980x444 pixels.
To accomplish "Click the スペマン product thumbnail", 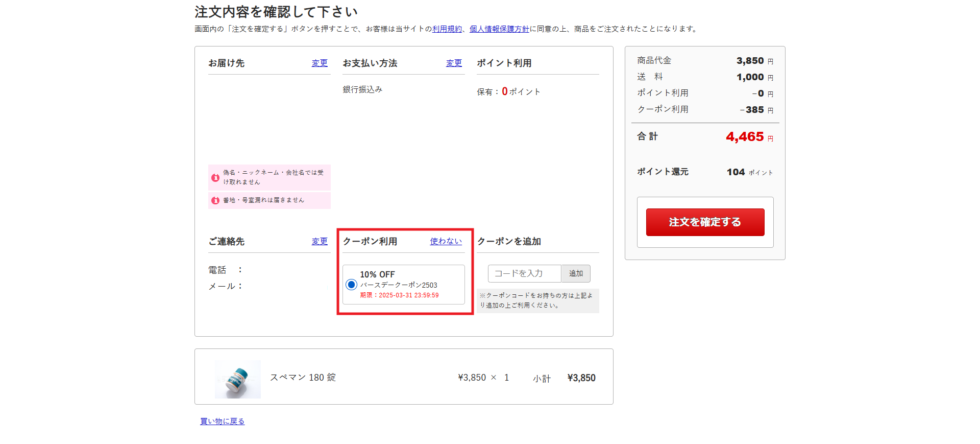I will coord(238,379).
